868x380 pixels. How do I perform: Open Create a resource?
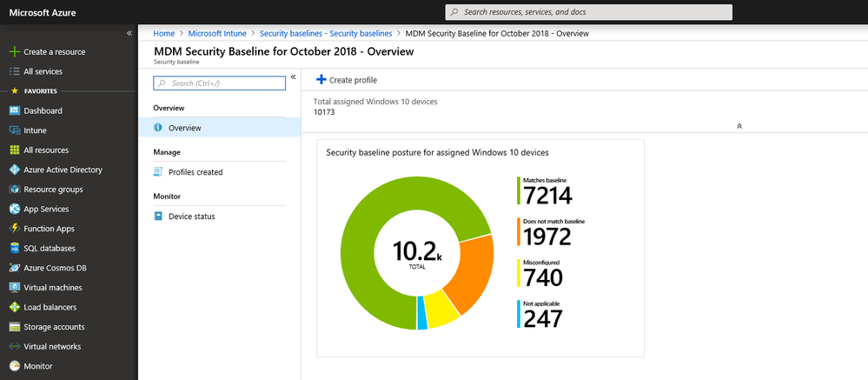(54, 51)
